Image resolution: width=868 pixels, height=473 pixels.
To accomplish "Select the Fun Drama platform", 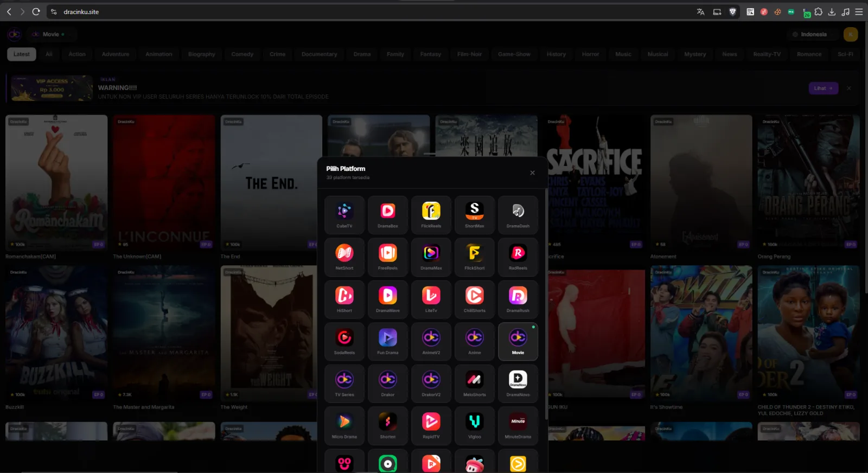I will pos(388,342).
